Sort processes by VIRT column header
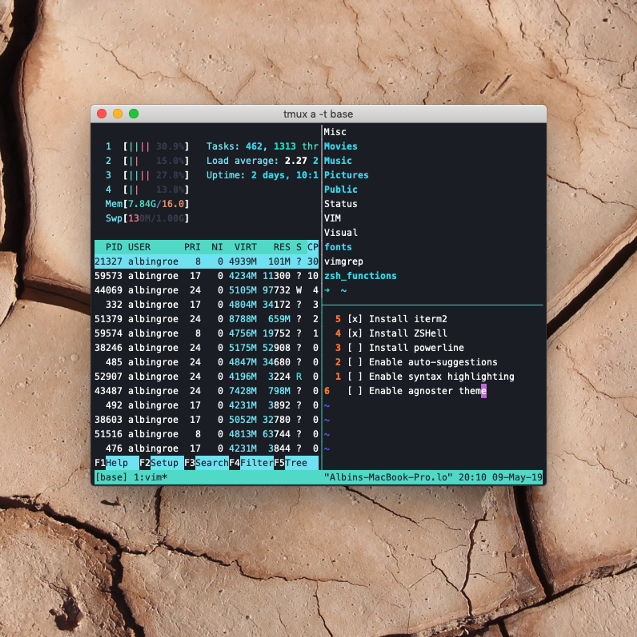Image resolution: width=637 pixels, height=637 pixels. tap(245, 246)
